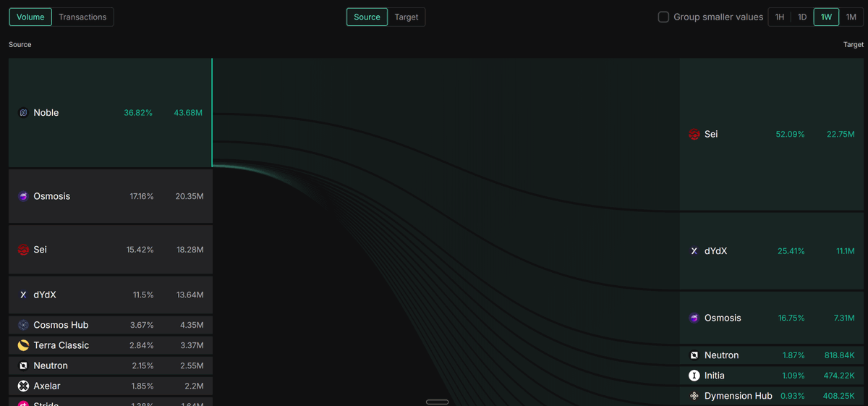The image size is (868, 406).
Task: Click Cosmos Hub 4.35M volume
Action: click(191, 325)
